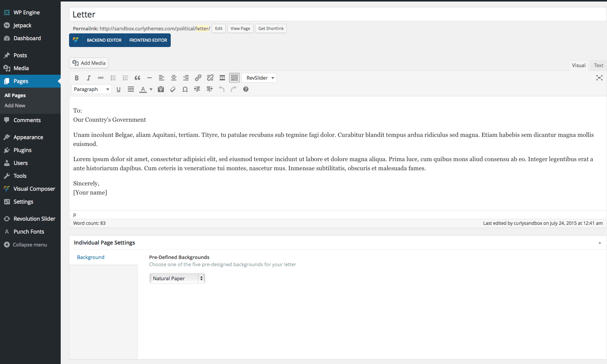Viewport: 607px width, 364px height.
Task: Open Visual Composer settings menu
Action: click(x=30, y=189)
